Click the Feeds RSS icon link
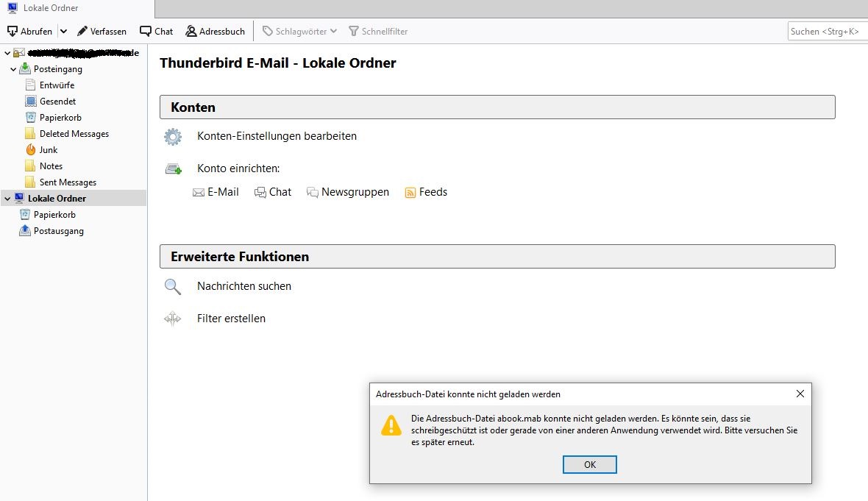The image size is (868, 501). (426, 192)
